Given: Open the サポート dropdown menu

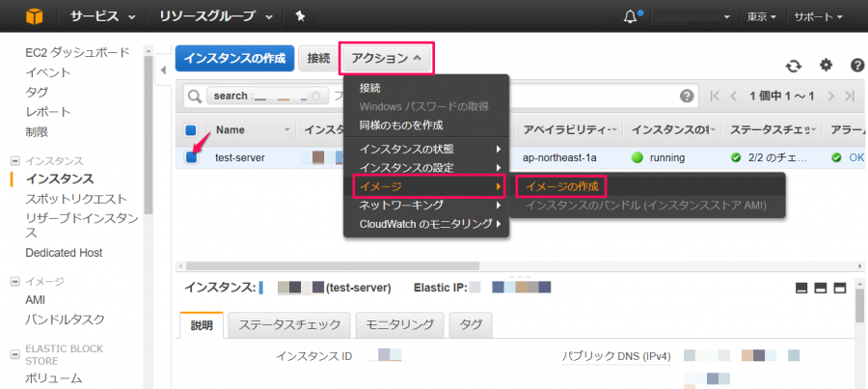Looking at the screenshot, I should (x=818, y=17).
